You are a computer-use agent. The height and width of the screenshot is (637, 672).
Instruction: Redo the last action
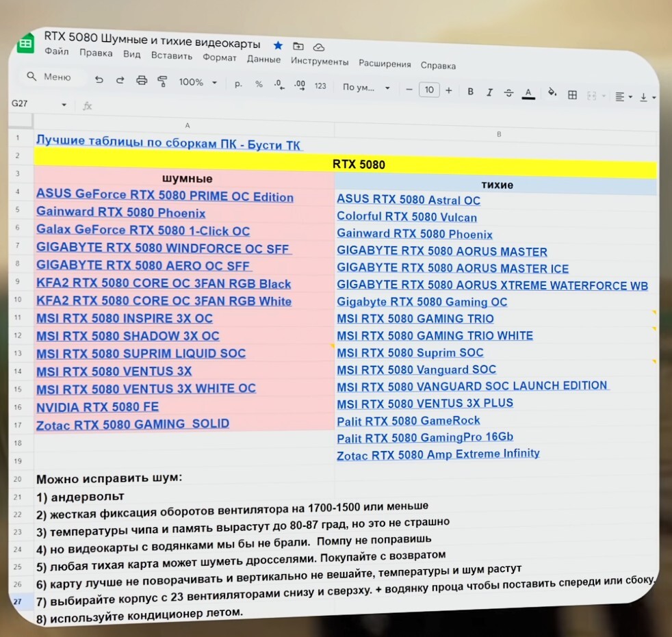(x=120, y=79)
